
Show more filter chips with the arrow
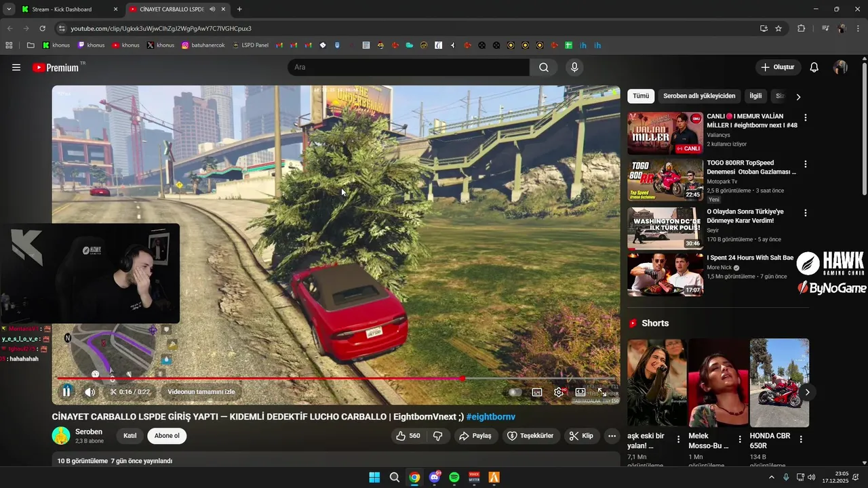pos(798,97)
